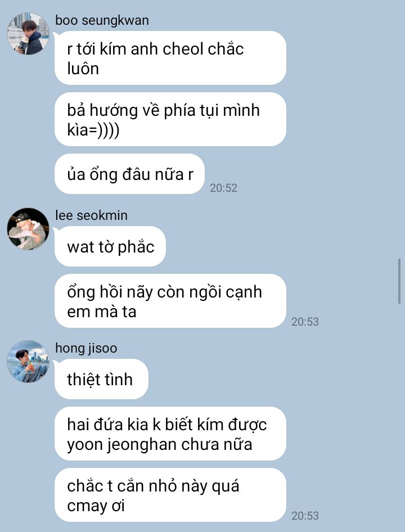Screen dimensions: 405x532
Task: Select the "wat tờ phắc" message bubble
Action: pyautogui.click(x=110, y=246)
